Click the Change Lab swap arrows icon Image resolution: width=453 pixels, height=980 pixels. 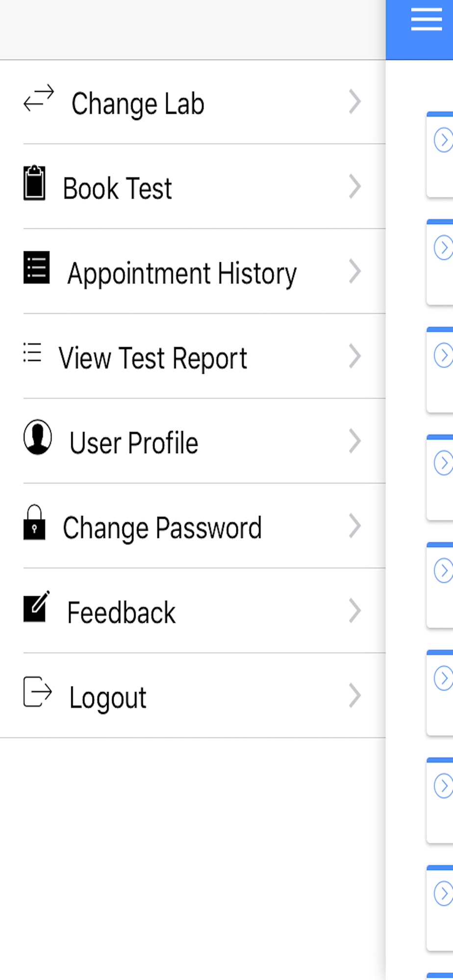[39, 98]
